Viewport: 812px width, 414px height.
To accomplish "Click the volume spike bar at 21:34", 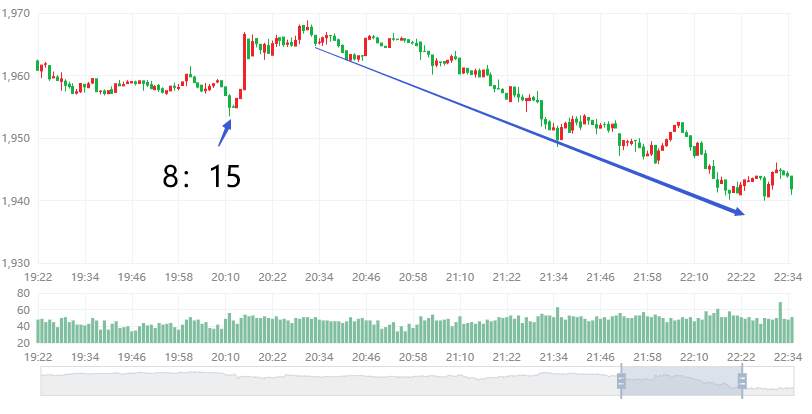I will click(x=557, y=325).
